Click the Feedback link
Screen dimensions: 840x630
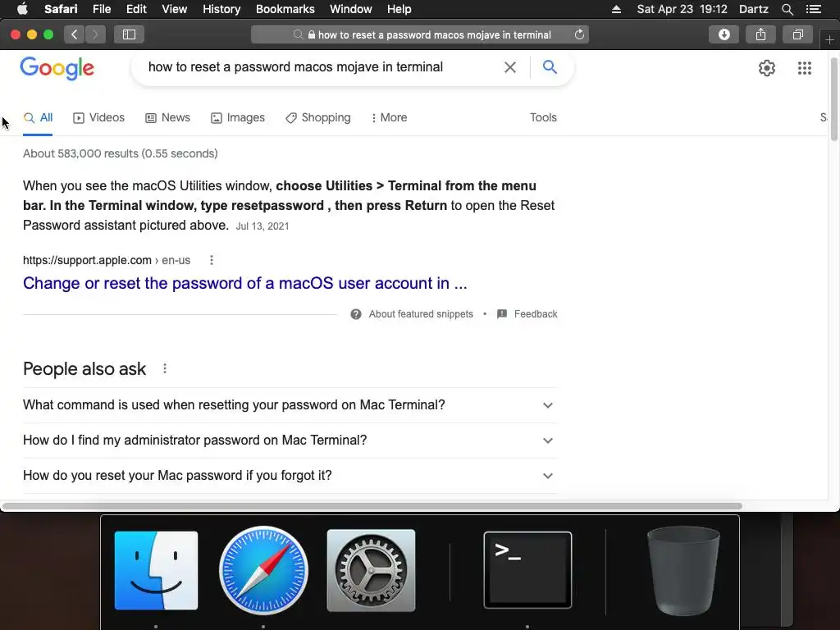[x=536, y=314]
